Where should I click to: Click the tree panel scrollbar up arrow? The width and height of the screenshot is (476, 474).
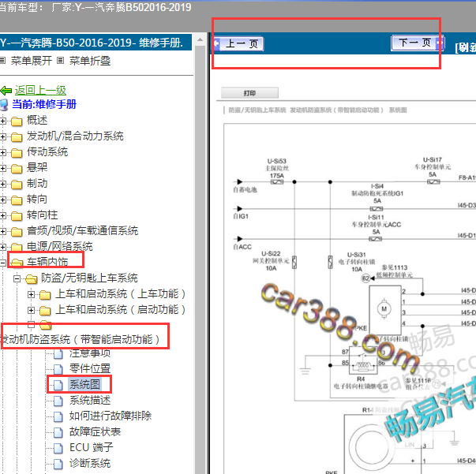coord(200,39)
